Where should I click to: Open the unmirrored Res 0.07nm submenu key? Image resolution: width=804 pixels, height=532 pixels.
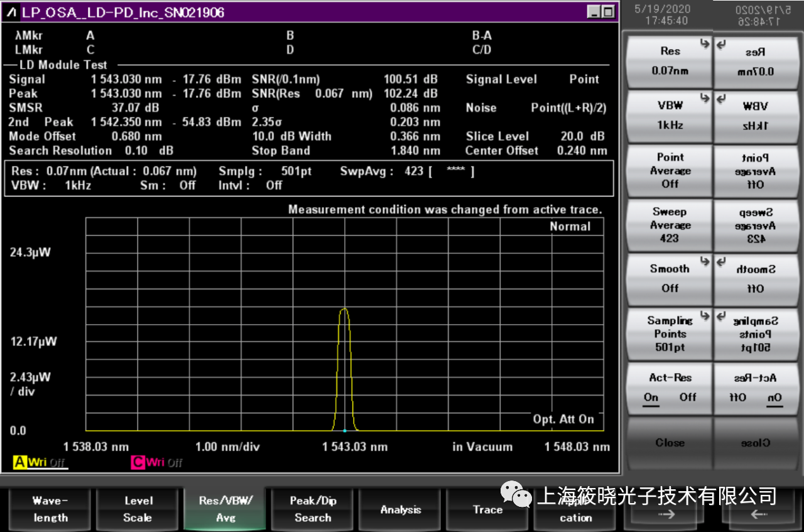tap(670, 61)
